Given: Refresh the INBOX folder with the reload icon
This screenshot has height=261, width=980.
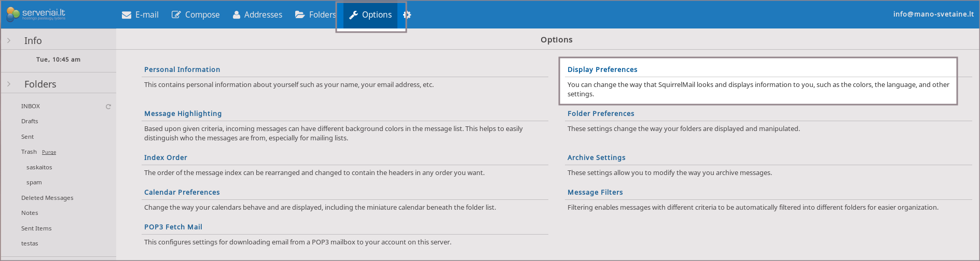Looking at the screenshot, I should coord(108,107).
